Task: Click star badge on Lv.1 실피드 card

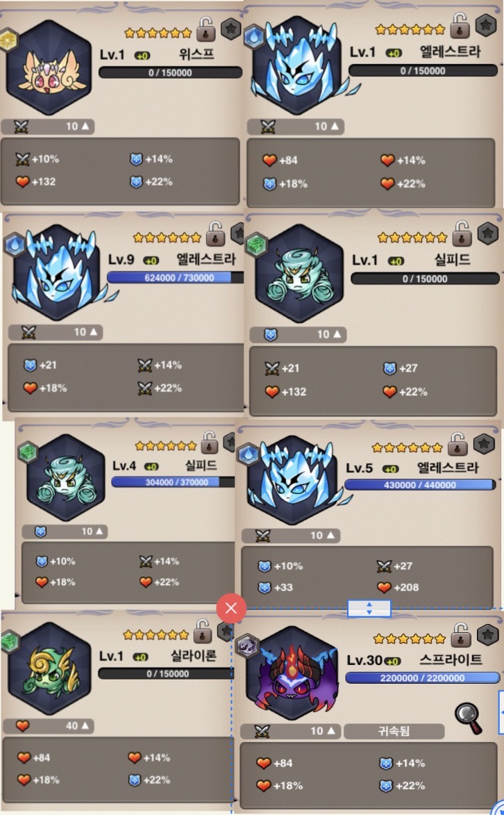Action: 487,233
